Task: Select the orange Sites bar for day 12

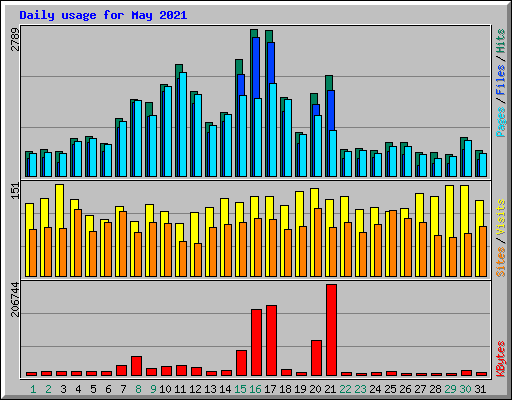Action: (x=198, y=260)
